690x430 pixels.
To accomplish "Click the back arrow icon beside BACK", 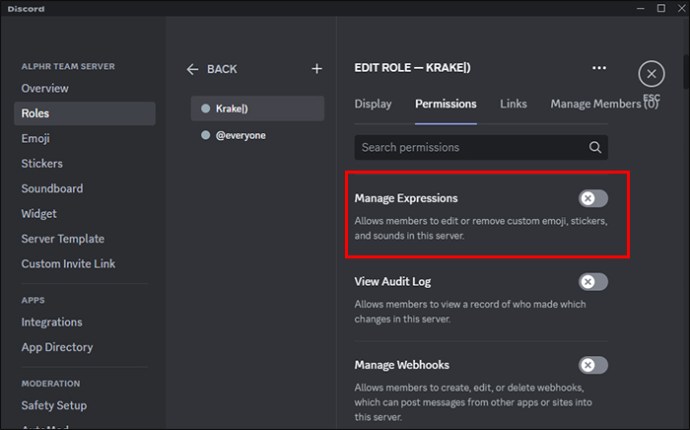I will click(192, 69).
